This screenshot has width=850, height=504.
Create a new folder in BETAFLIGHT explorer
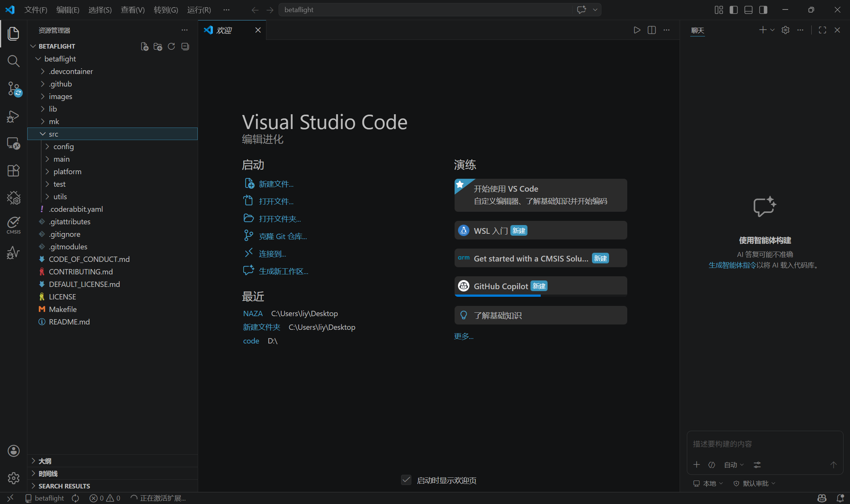pos(158,46)
